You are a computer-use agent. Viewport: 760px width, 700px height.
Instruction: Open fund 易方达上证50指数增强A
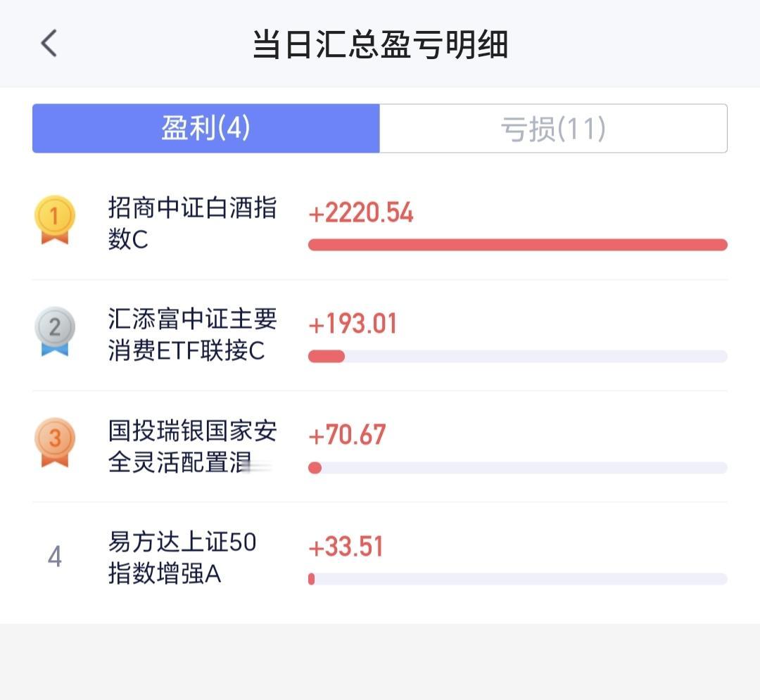coord(182,558)
